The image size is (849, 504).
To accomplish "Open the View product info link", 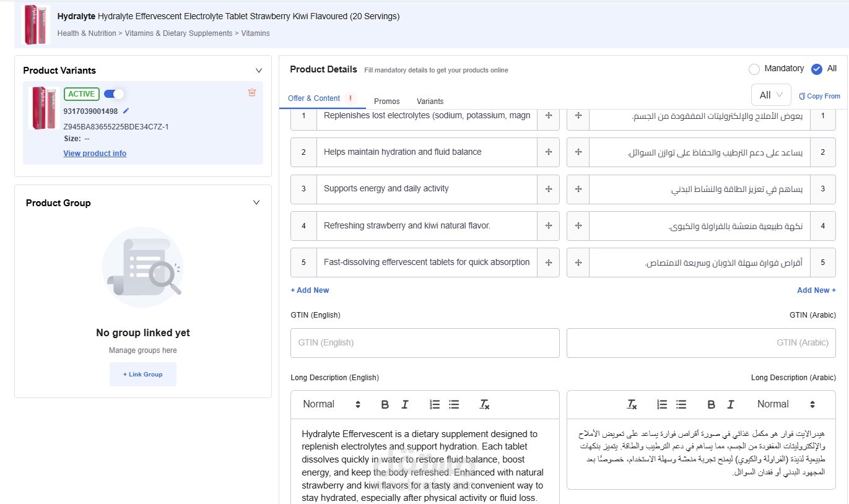I will pyautogui.click(x=95, y=154).
